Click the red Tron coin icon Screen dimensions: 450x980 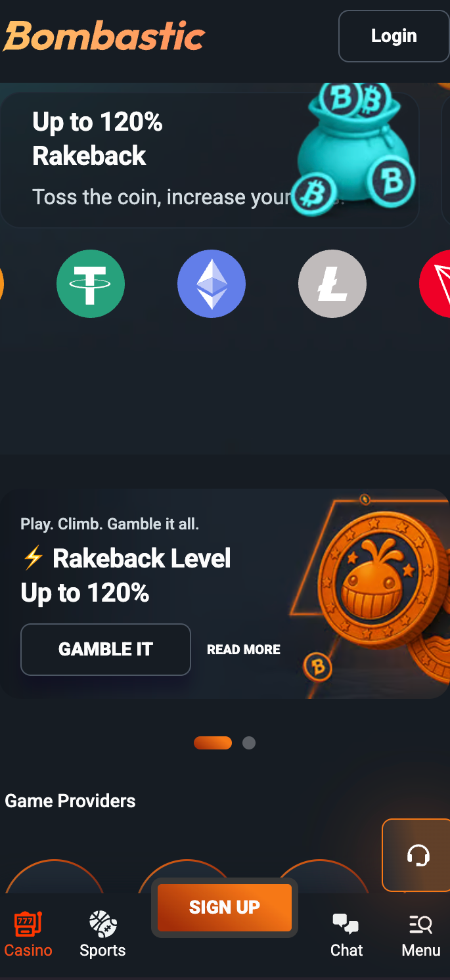[436, 284]
